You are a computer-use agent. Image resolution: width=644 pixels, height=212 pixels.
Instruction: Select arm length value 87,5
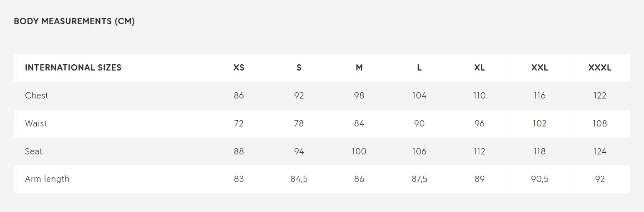(419, 179)
